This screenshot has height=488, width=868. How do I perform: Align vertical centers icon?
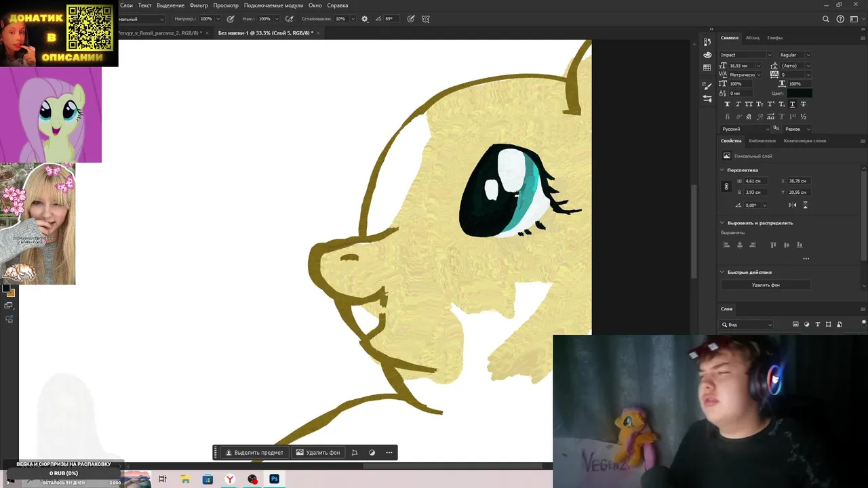coord(787,245)
